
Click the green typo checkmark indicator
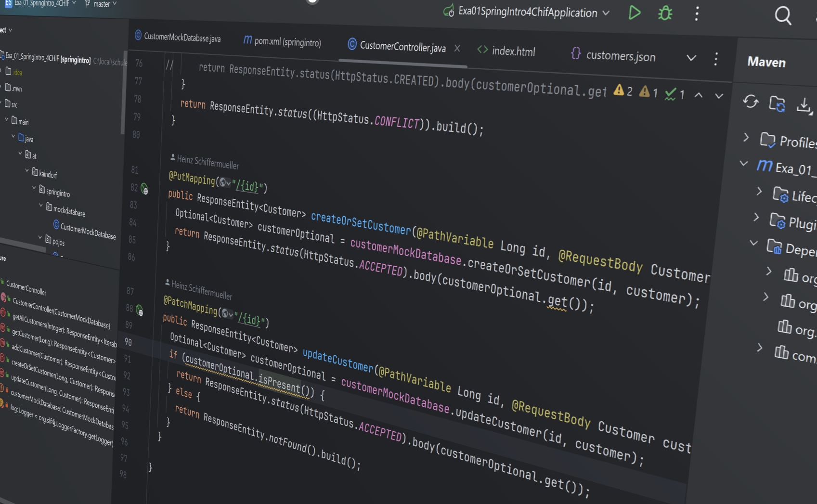pyautogui.click(x=674, y=94)
